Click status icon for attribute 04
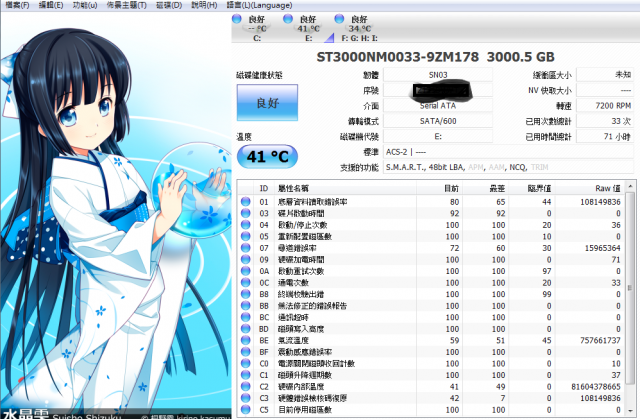The image size is (640, 419). tap(245, 225)
